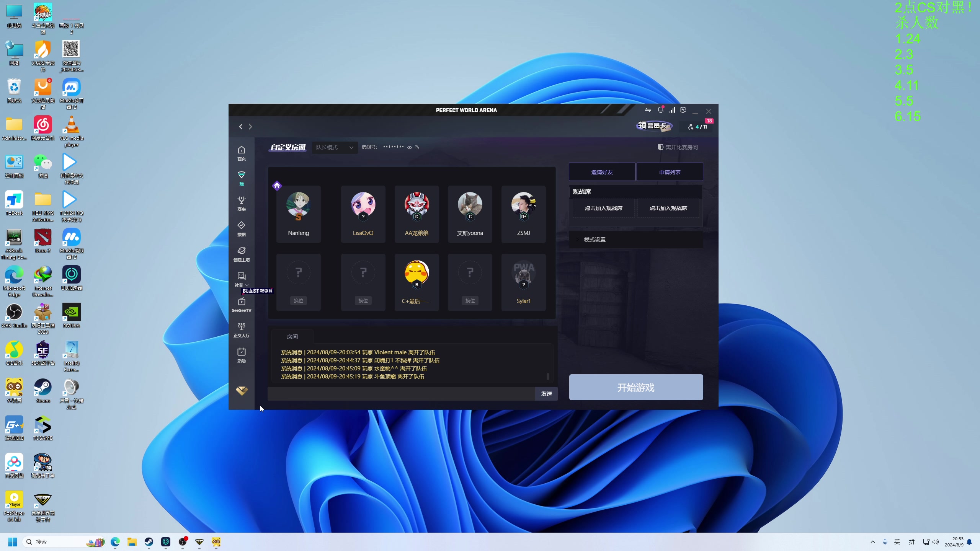Open the 网易云音乐 desktop shortcut
980x551 pixels.
point(43,128)
